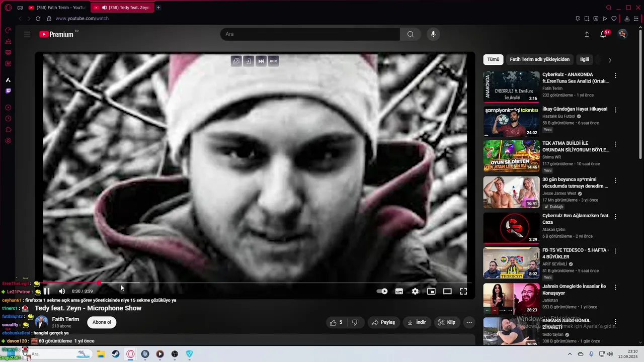644x362 pixels.
Task: Open the Opera menu logo
Action: (8, 8)
